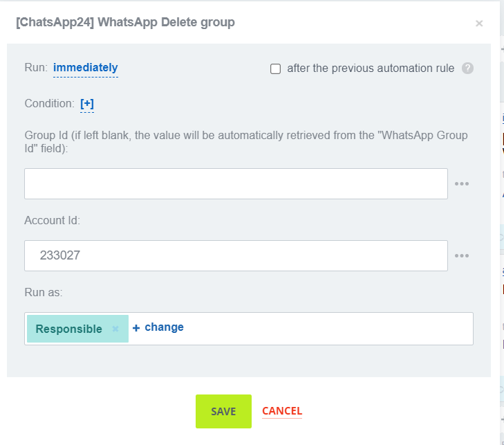Focus the empty Group Id input field
Screen dimensions: 504x445
click(236, 184)
